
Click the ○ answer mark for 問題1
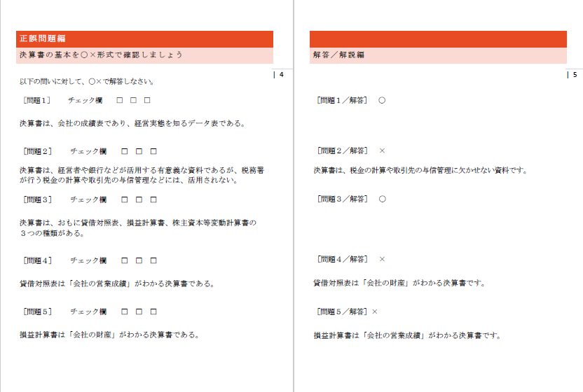point(382,100)
